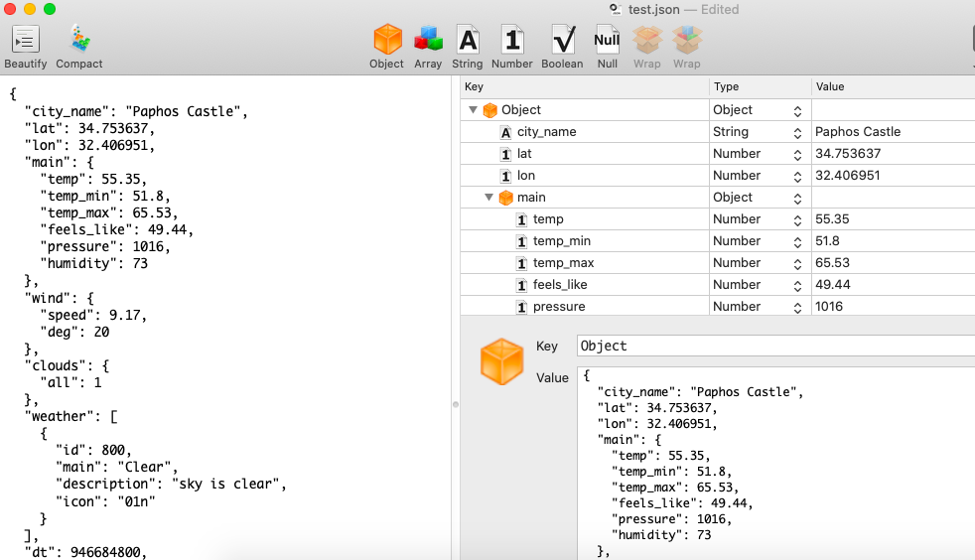Click the number icon beside temp_min
This screenshot has height=560, width=975.
pyautogui.click(x=521, y=241)
